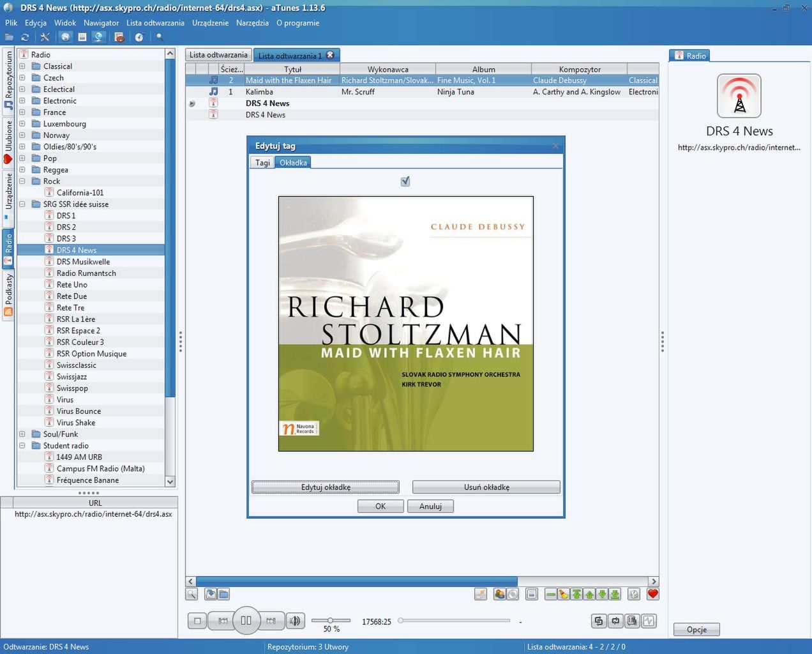Viewport: 812px width, 654px height.
Task: Expand the Soul/Funk radio folder
Action: [x=22, y=434]
